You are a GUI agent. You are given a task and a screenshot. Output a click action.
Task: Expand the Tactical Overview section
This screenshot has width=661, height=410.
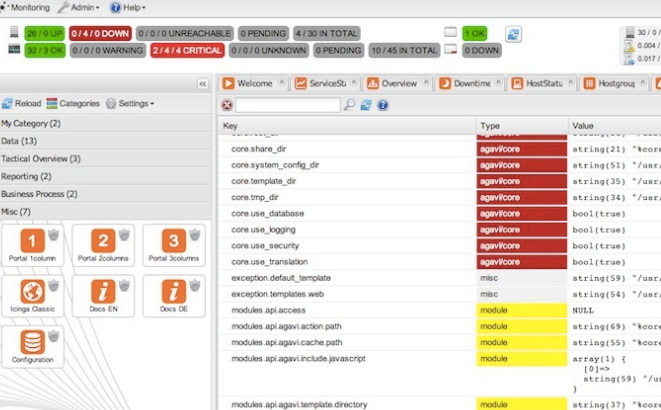(105, 159)
